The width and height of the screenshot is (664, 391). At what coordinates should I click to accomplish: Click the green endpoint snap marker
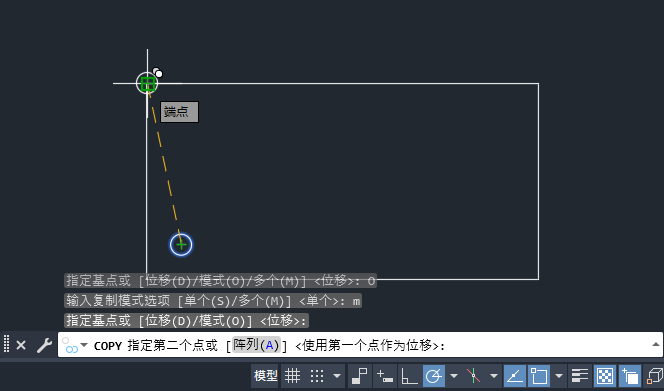147,83
